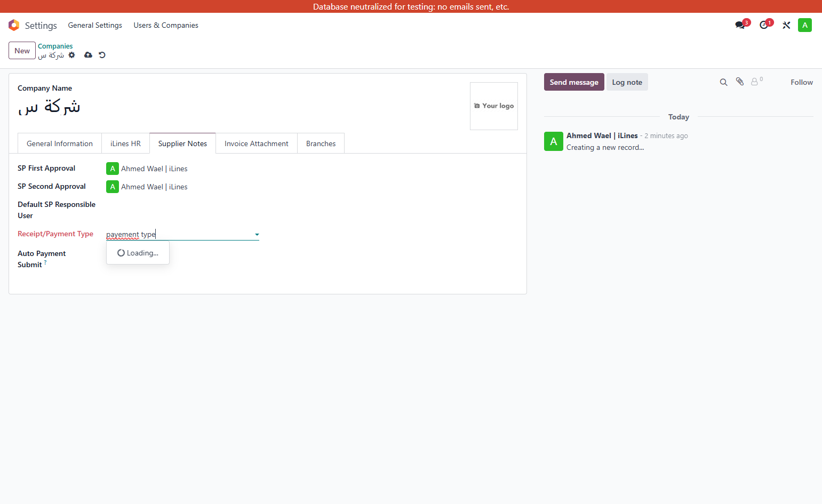Click the Loading... dropdown entry

pyautogui.click(x=138, y=253)
